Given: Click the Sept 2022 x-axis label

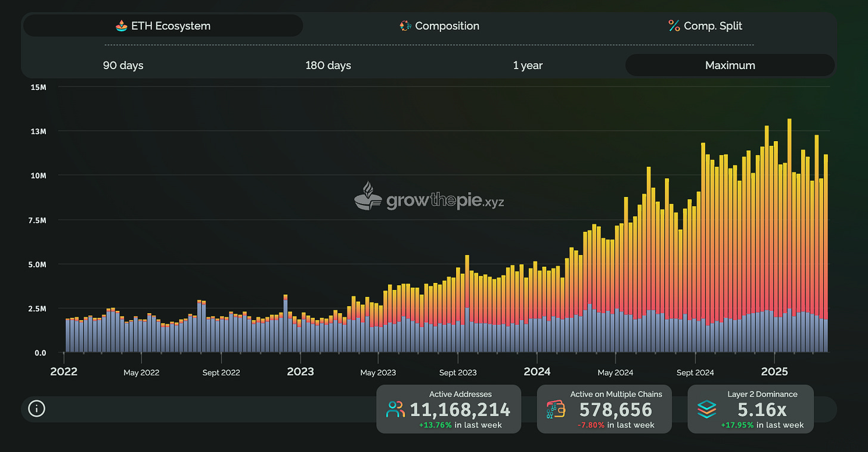Looking at the screenshot, I should [x=221, y=373].
